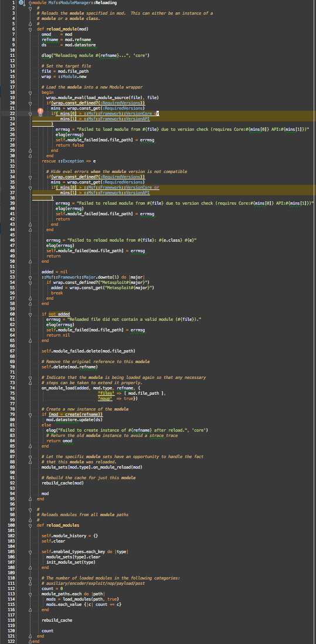Image resolution: width=316 pixels, height=644 pixels.
Task: Click the end fold marker on line 108
Action: [30, 568]
